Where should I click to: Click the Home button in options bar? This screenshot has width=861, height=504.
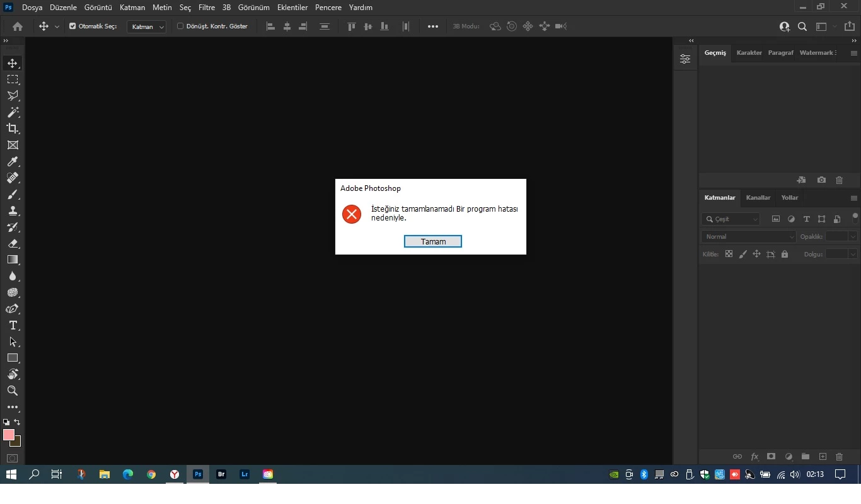(18, 26)
